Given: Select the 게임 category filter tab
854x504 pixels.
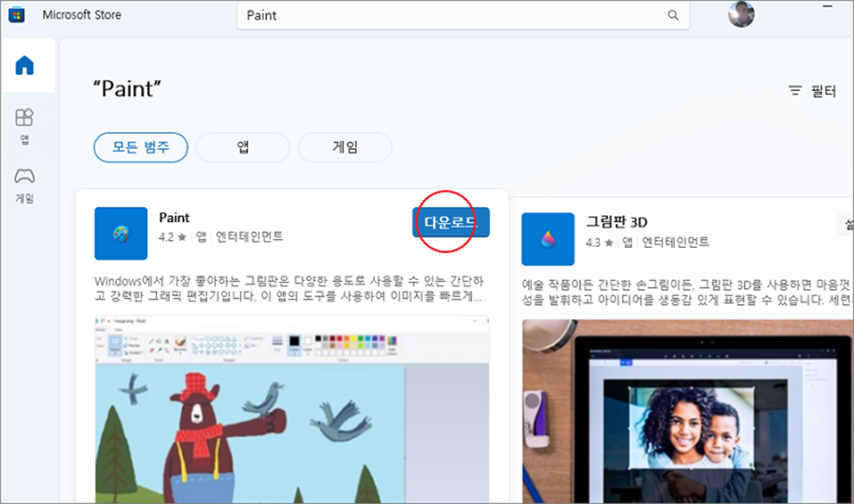Looking at the screenshot, I should point(345,147).
